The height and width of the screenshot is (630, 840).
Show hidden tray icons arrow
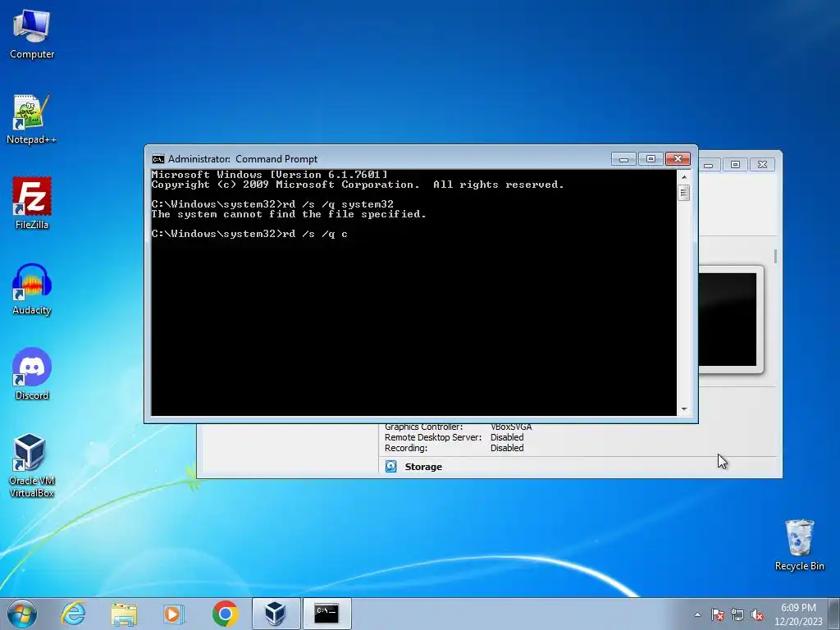point(697,614)
